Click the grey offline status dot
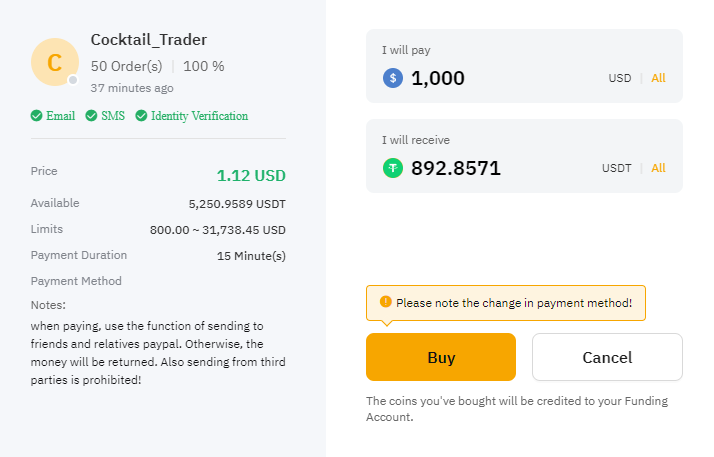714x457 pixels. [x=73, y=81]
